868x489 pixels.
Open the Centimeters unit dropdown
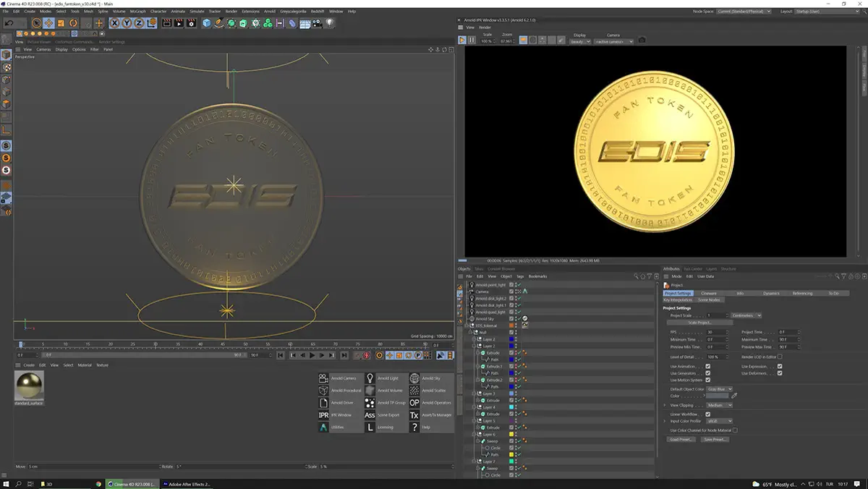coord(745,315)
